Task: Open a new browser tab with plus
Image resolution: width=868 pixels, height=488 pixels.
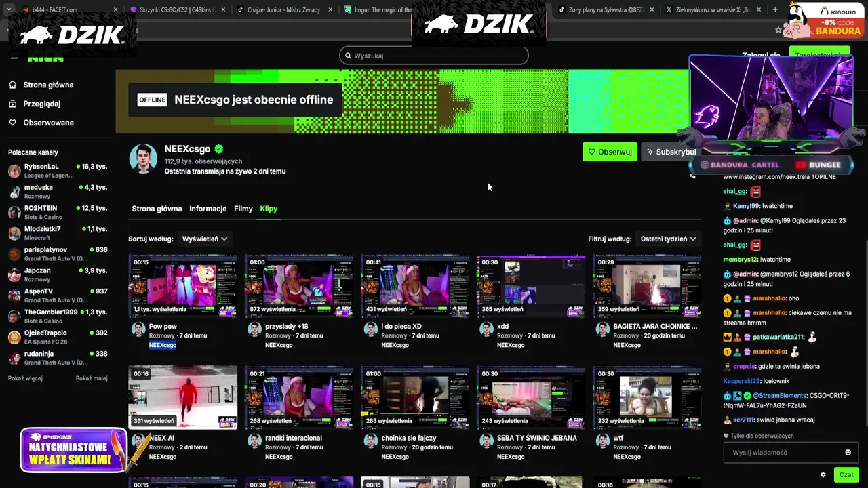Action: click(x=775, y=9)
